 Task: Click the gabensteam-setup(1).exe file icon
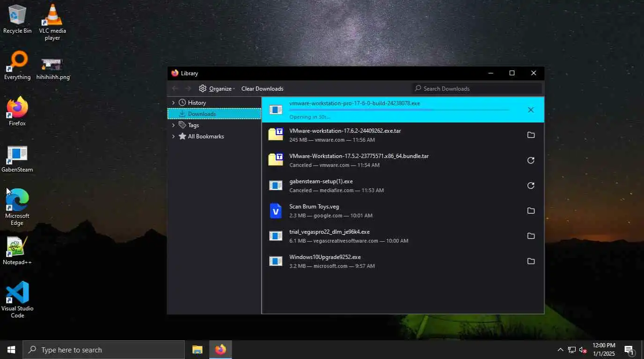(x=276, y=186)
